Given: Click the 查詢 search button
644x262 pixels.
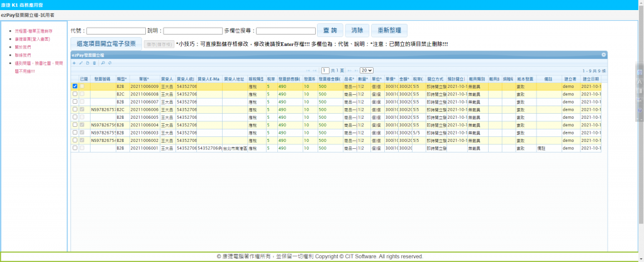Looking at the screenshot, I should pyautogui.click(x=330, y=30).
